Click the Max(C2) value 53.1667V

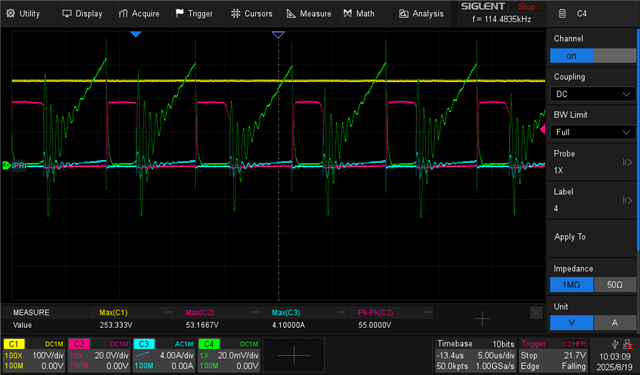click(202, 325)
